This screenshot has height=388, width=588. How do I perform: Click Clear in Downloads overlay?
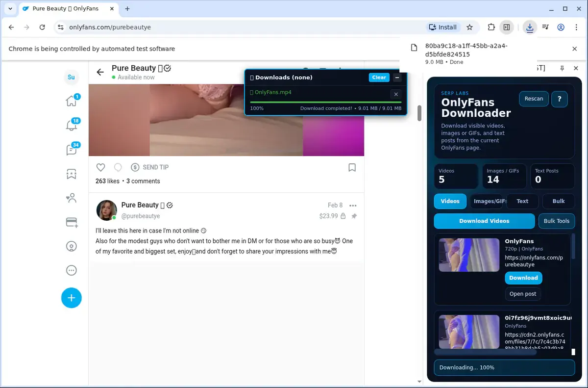(379, 78)
